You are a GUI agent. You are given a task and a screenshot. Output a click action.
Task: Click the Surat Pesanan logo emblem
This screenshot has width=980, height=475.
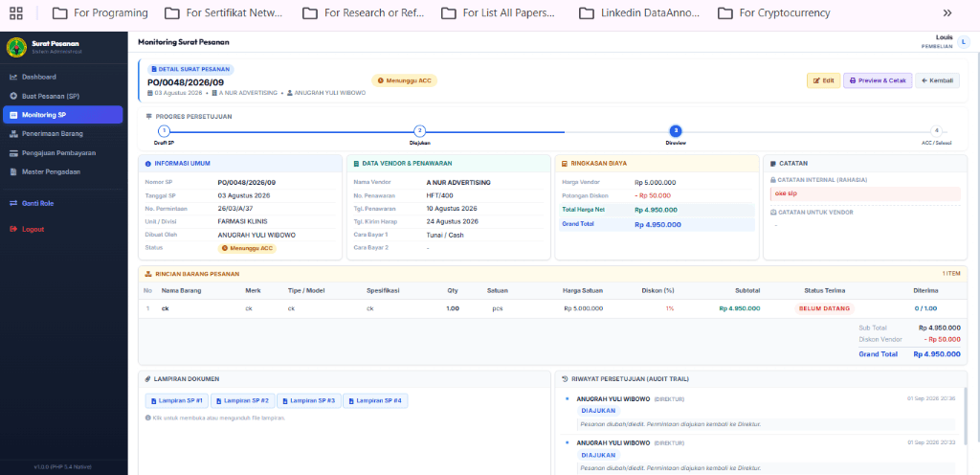[x=16, y=47]
